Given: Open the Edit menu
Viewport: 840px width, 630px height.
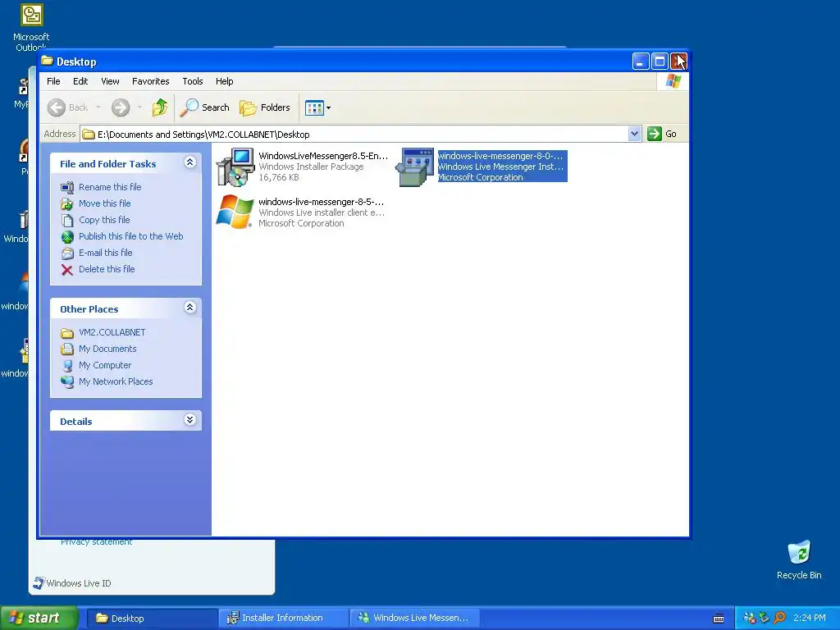Looking at the screenshot, I should (x=80, y=81).
